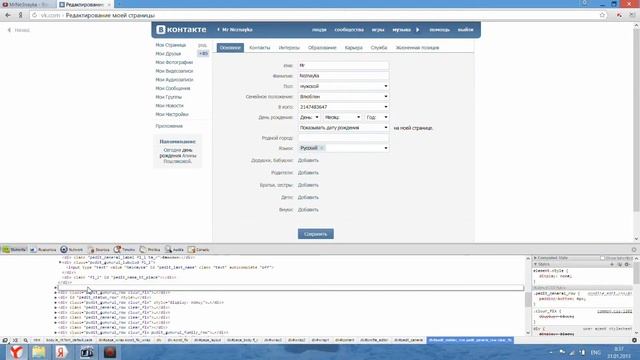Open Мои Друзья in the sidebar
This screenshot has width=640, height=360.
(x=168, y=53)
